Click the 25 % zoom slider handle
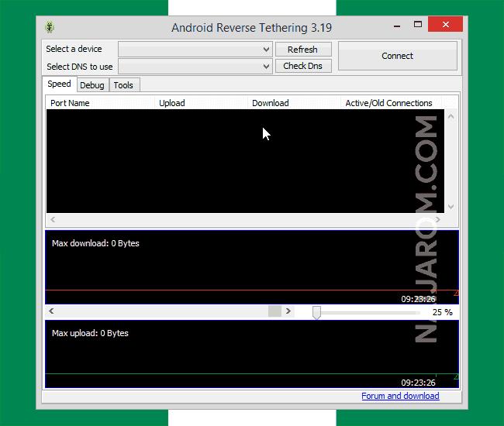This screenshot has width=504, height=426. click(x=316, y=312)
